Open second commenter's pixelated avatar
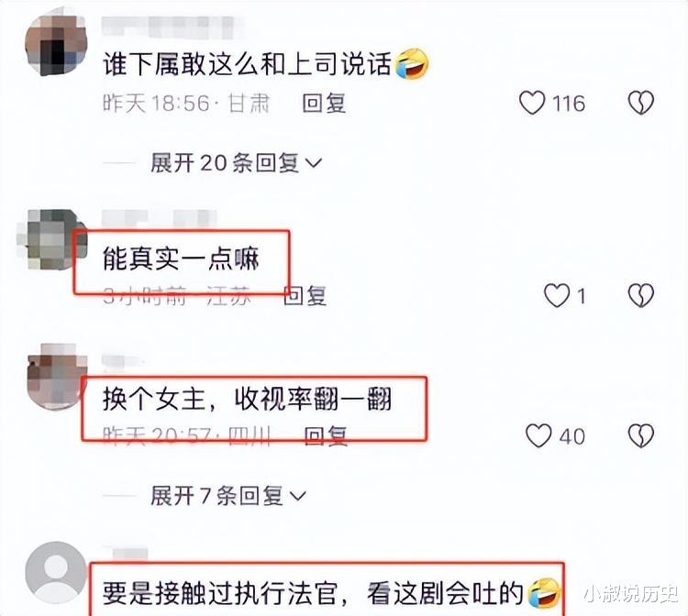This screenshot has height=616, width=688. pos(51,239)
